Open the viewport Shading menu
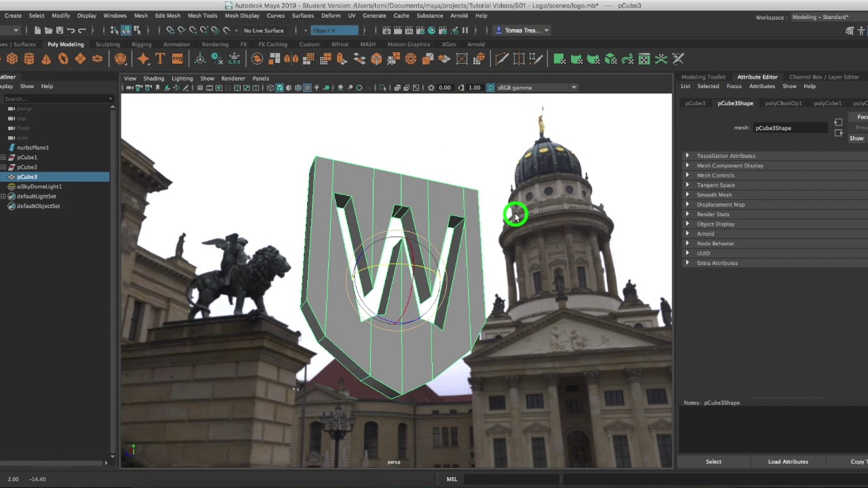The image size is (868, 488). 153,79
